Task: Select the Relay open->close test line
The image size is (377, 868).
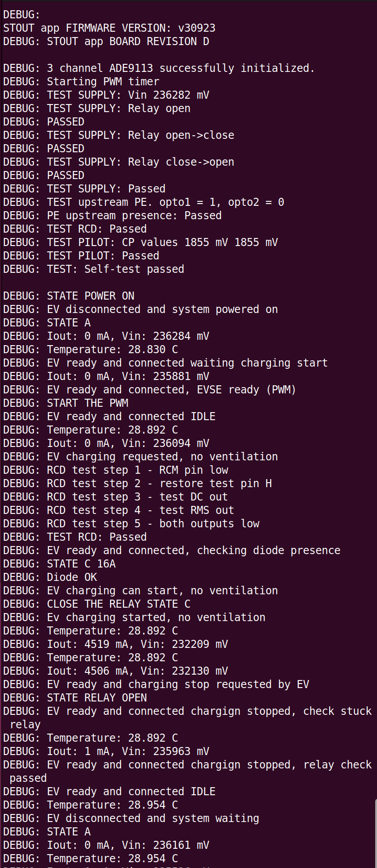Action: pyautogui.click(x=118, y=135)
